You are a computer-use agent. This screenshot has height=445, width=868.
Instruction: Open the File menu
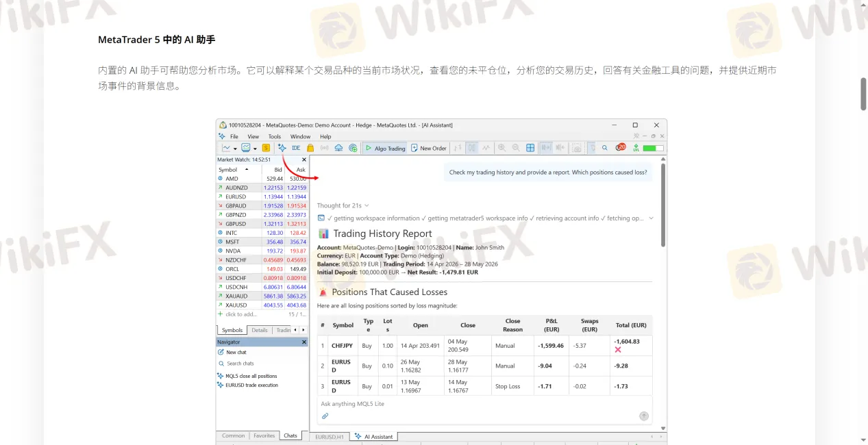pos(234,136)
